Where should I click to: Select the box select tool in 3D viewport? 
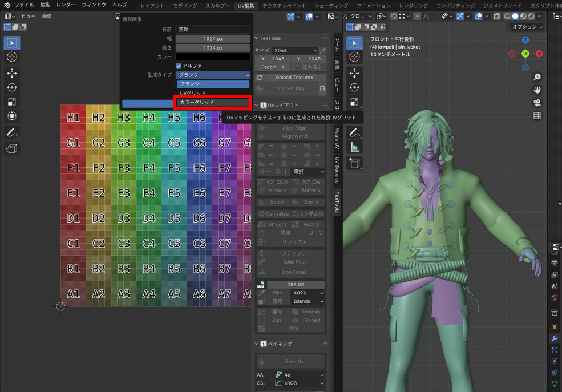point(354,43)
